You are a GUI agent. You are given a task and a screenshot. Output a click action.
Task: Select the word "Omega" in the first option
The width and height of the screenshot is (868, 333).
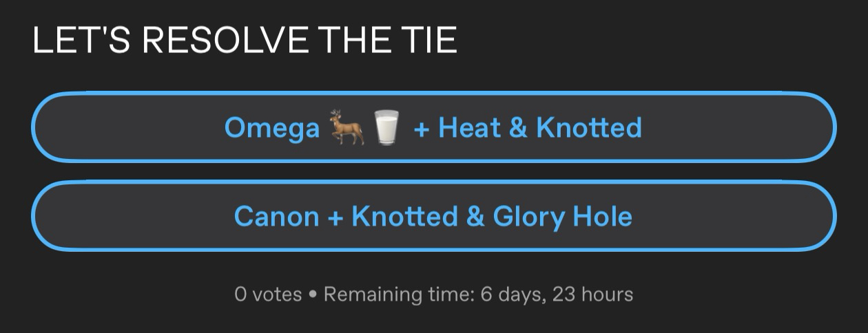tap(272, 128)
